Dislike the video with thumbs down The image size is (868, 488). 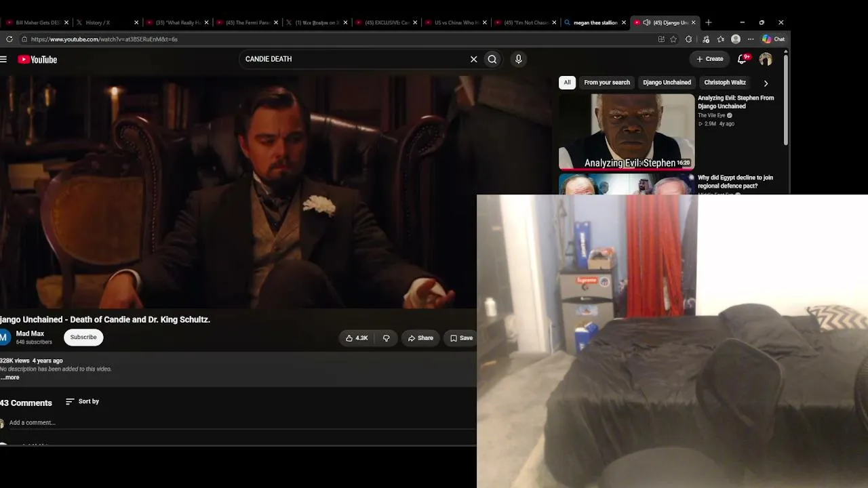point(387,338)
